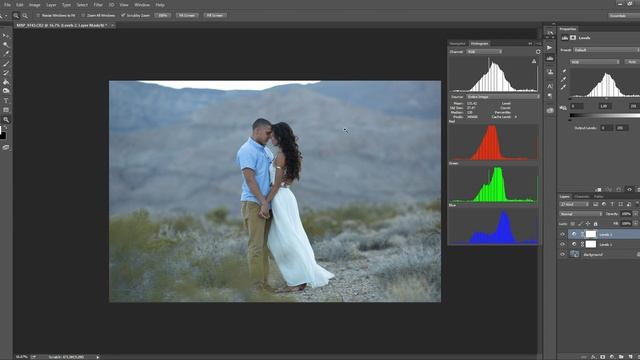Reset Levels adjustment to defaults
Screen dimensions: 640x360
[x=620, y=190]
